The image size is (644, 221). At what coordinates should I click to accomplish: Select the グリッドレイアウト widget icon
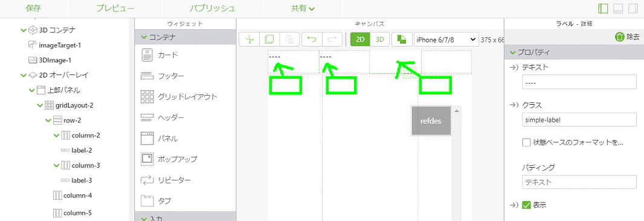coord(147,97)
